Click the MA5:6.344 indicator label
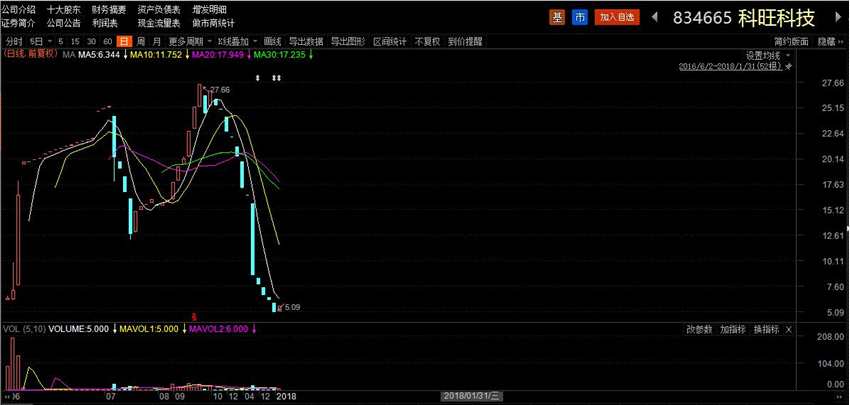The width and height of the screenshot is (850, 405). [x=99, y=55]
